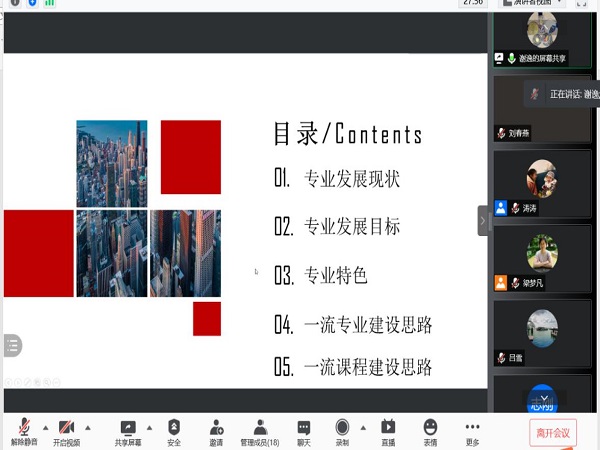This screenshot has height=450, width=600.
Task: Open 演讲者视图 view layout dropdown
Action: click(x=532, y=3)
